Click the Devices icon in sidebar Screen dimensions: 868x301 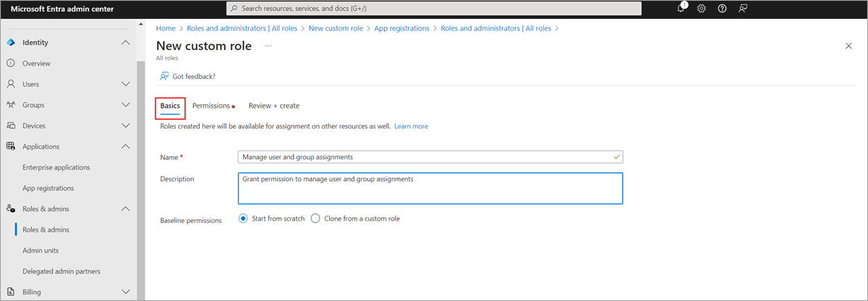11,126
